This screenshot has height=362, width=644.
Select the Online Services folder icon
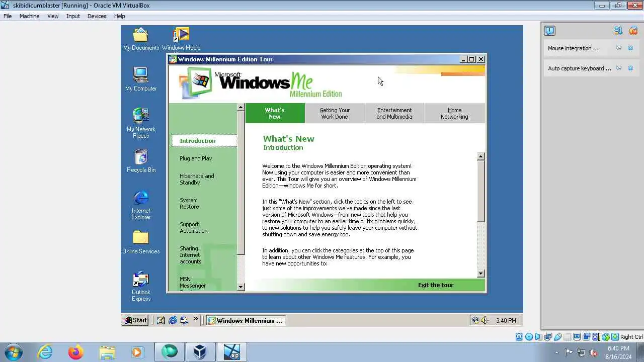pos(141,242)
